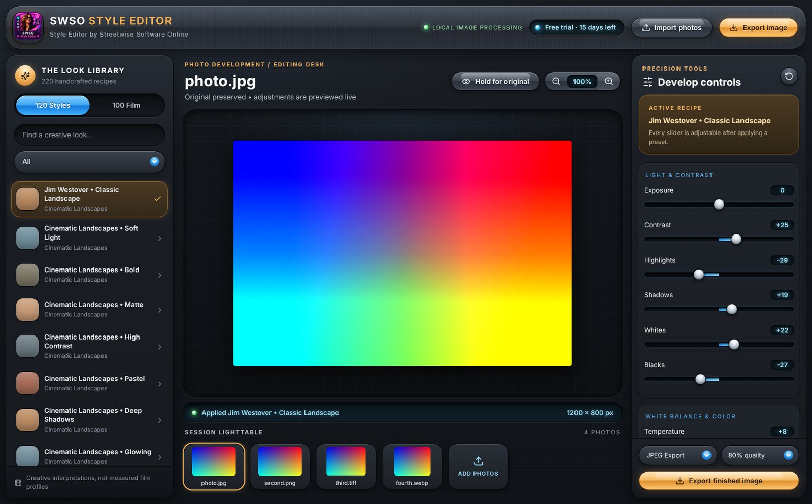812x504 pixels.
Task: Click the footer info icon beside Creative interpretations
Action: 18,483
